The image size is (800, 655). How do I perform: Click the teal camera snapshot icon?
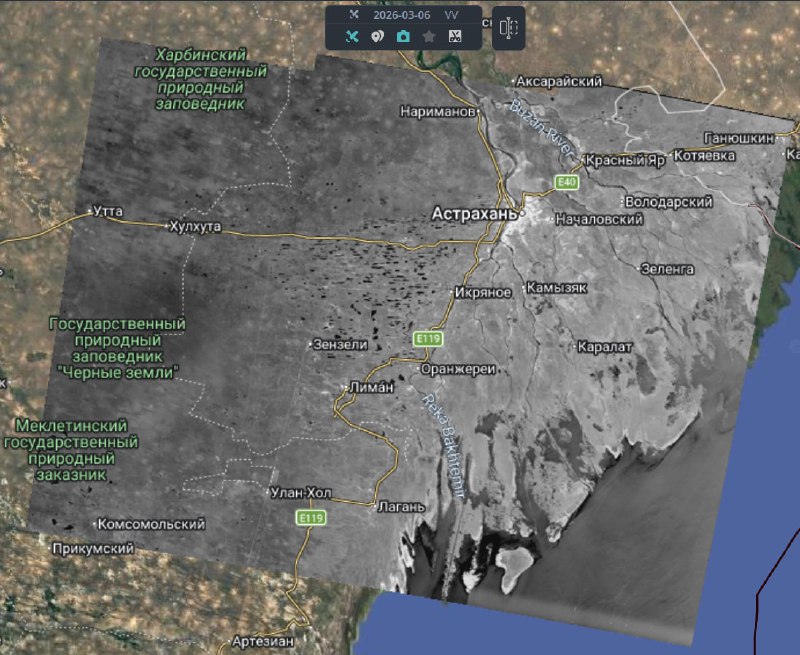point(403,37)
